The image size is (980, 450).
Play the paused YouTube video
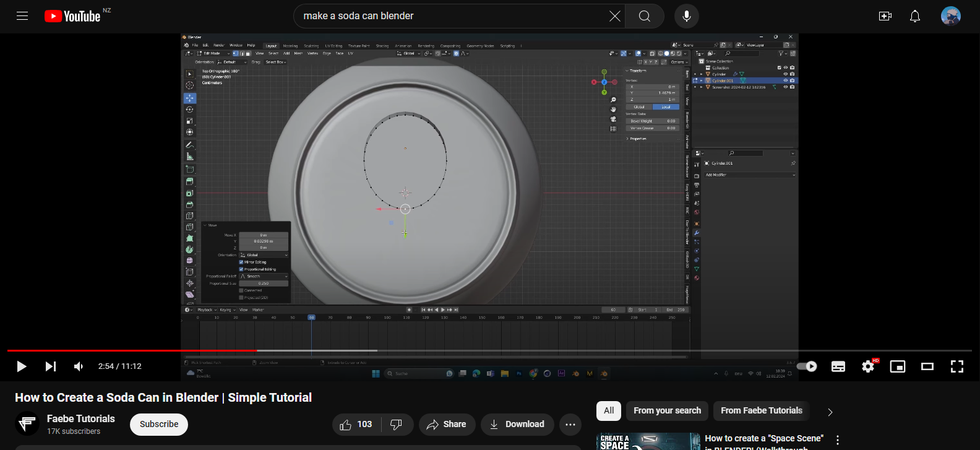pos(22,366)
